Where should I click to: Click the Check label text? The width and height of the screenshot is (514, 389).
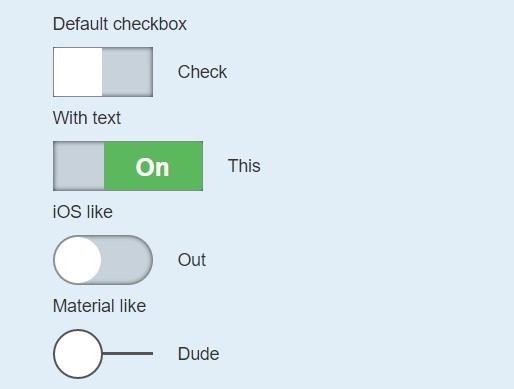tap(202, 72)
